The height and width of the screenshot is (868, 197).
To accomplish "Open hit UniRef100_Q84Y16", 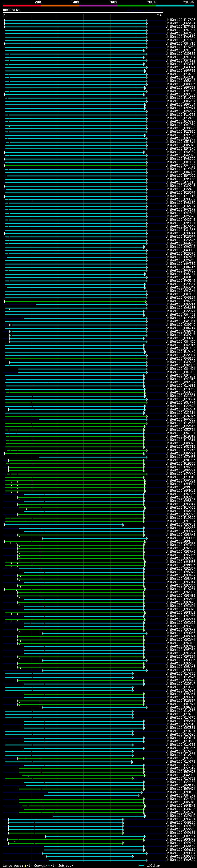I will 180,43.
